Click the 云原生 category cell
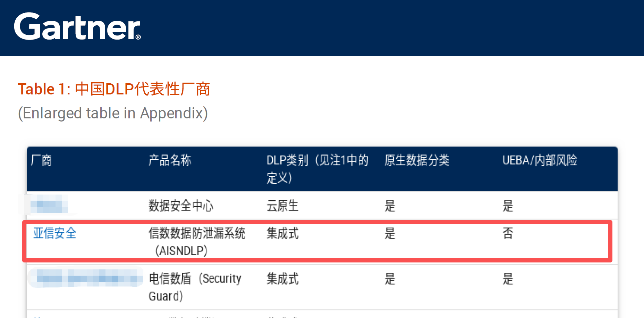Screen dimensions: 644x318 [282, 206]
